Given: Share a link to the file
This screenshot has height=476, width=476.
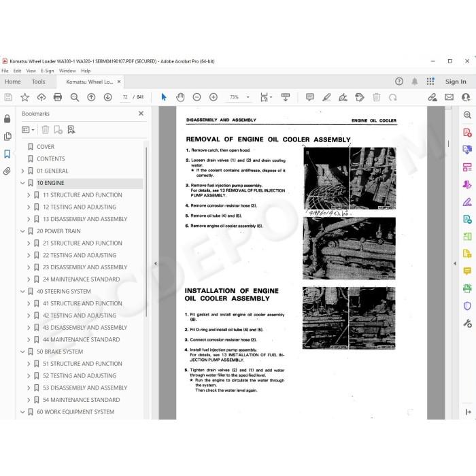Looking at the screenshot, I should 432,97.
